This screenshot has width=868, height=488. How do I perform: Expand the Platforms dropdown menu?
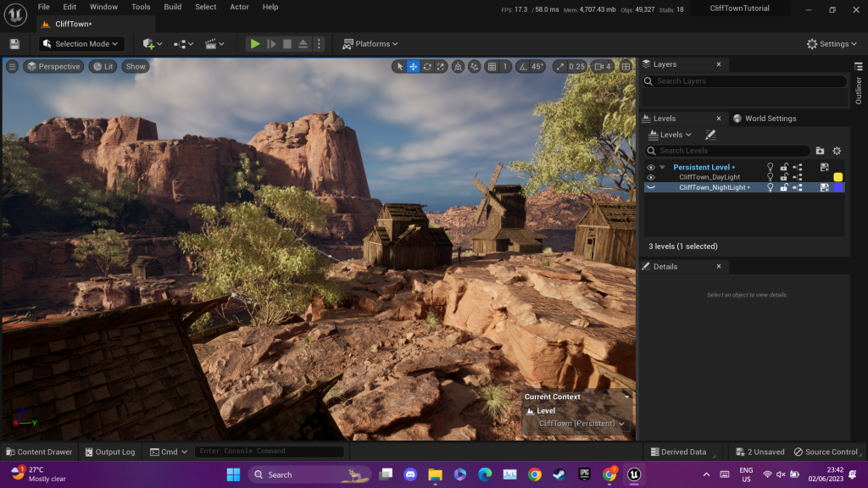[x=370, y=44]
